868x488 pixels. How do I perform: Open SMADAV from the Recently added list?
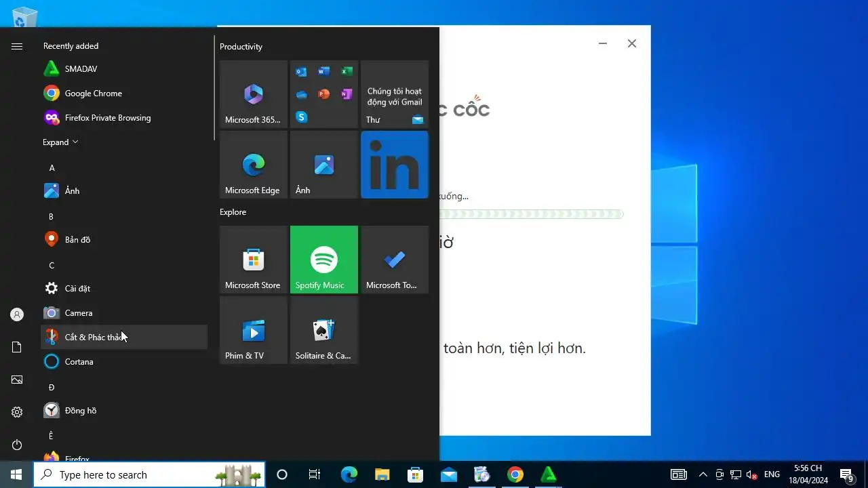(x=124, y=69)
